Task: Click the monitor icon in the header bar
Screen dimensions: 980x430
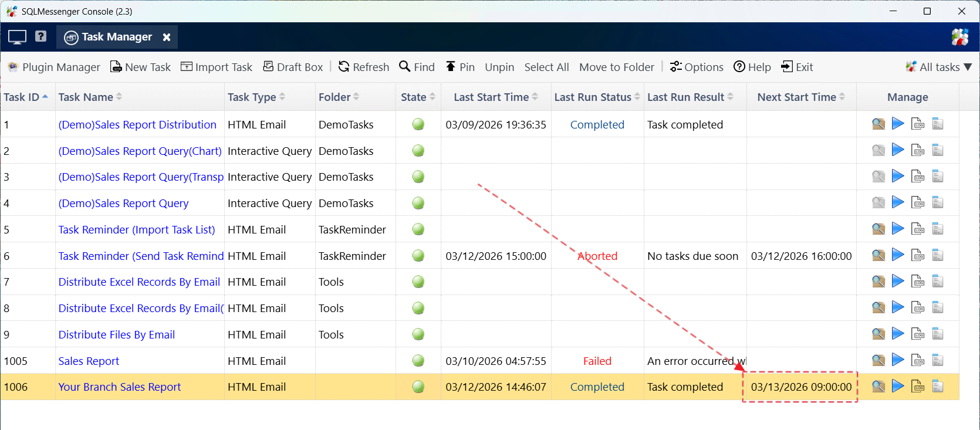Action: pos(17,37)
